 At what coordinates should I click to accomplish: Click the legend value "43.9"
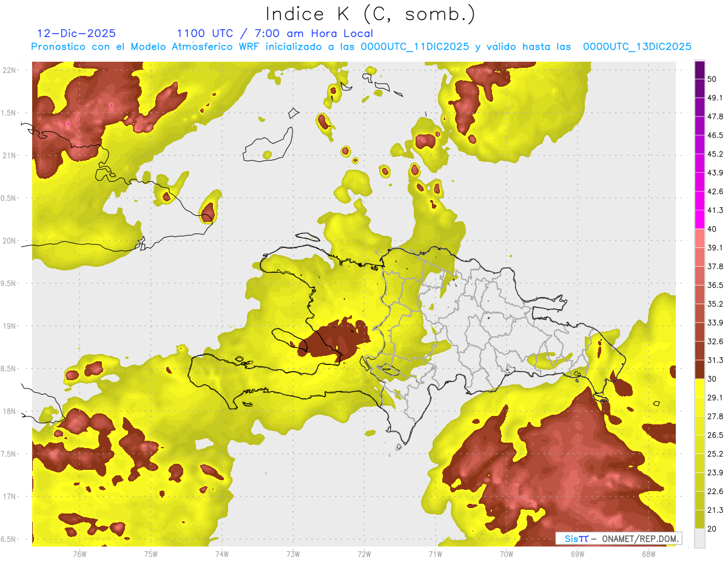click(715, 173)
